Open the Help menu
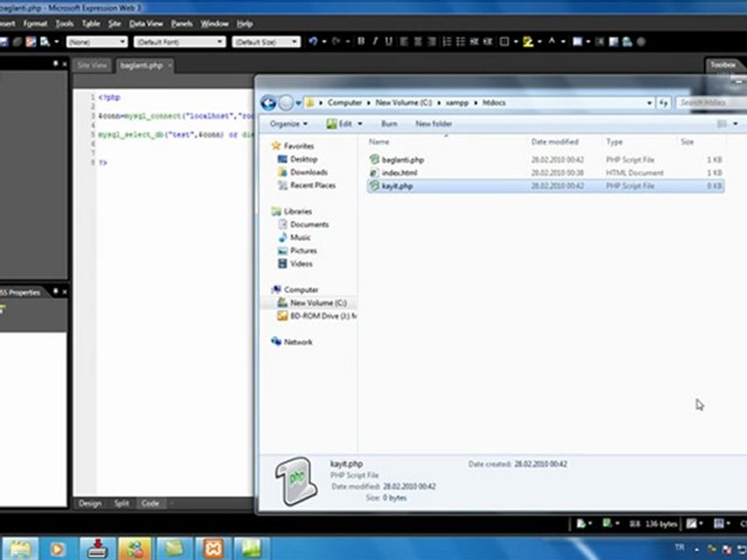The height and width of the screenshot is (560, 747). (244, 23)
